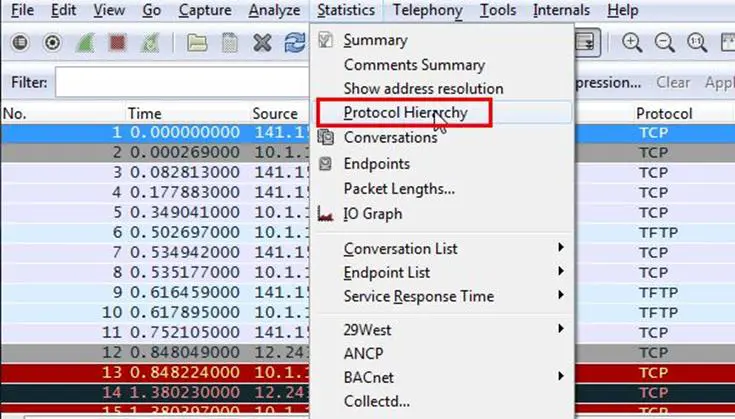Close capture file X icon
This screenshot has width=735, height=419.
pyautogui.click(x=262, y=43)
